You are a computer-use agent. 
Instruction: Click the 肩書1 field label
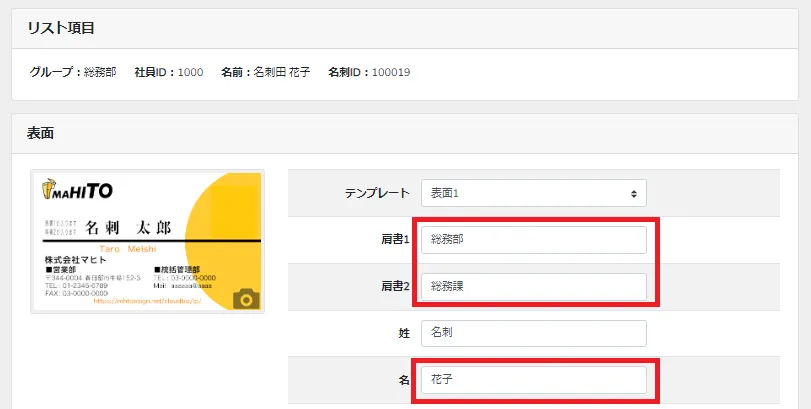click(x=395, y=240)
